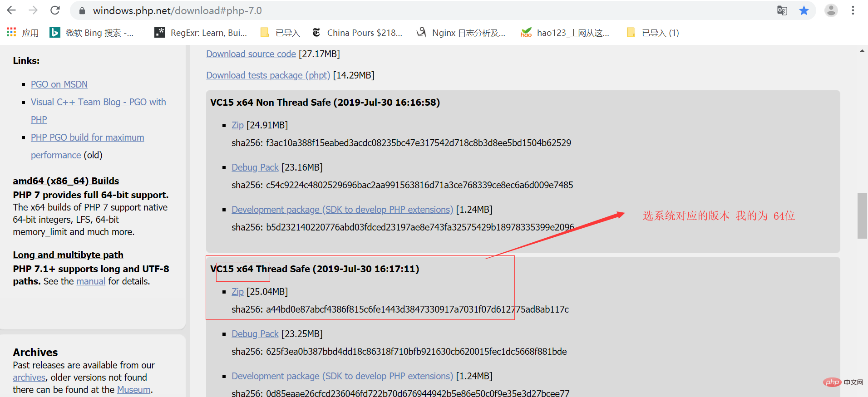Open the 微软 Bing 搜索 bookmark

(x=92, y=33)
